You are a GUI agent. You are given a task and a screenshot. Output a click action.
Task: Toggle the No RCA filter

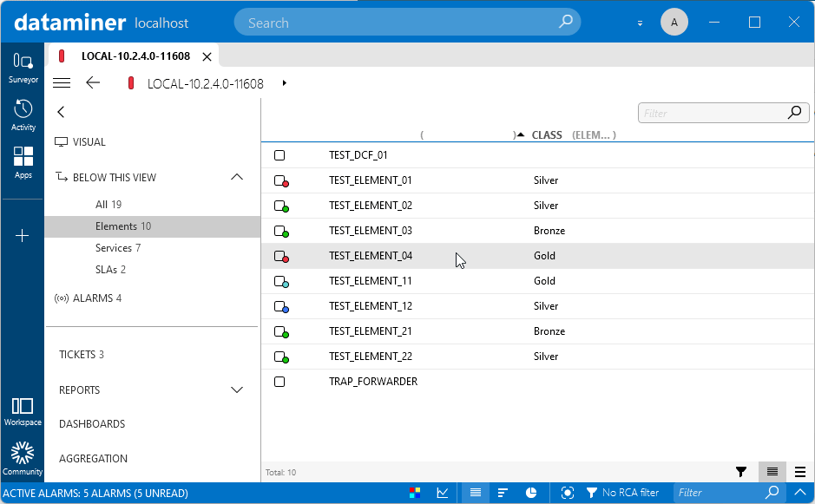[x=622, y=493]
